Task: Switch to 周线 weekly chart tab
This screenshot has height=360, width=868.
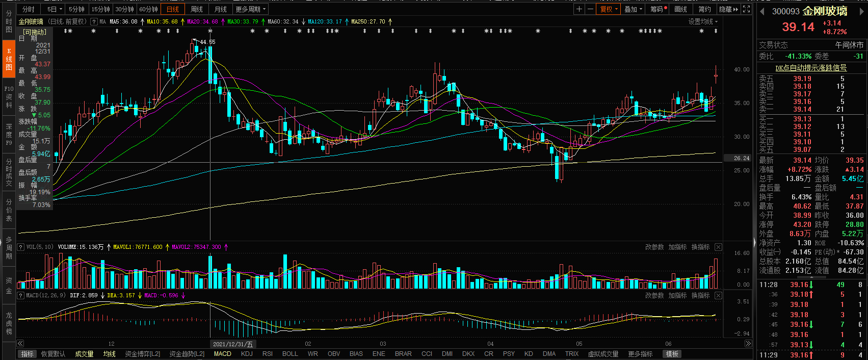Action: pyautogui.click(x=196, y=9)
